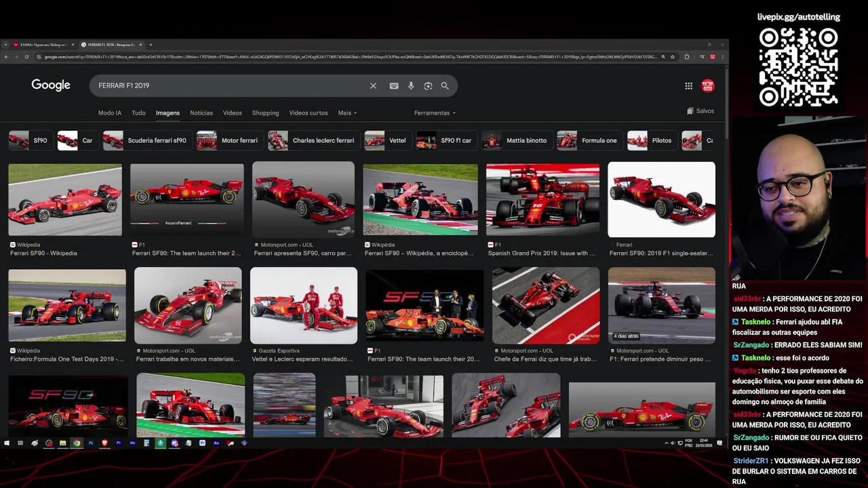Open Vettel e Leclerc esperam resultado image
This screenshot has width=868, height=488.
pyautogui.click(x=304, y=305)
